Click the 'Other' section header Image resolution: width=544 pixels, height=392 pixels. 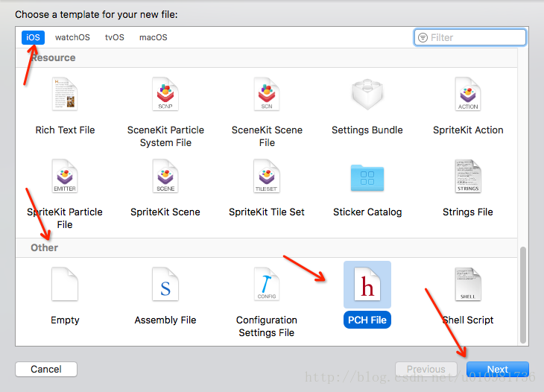point(45,247)
